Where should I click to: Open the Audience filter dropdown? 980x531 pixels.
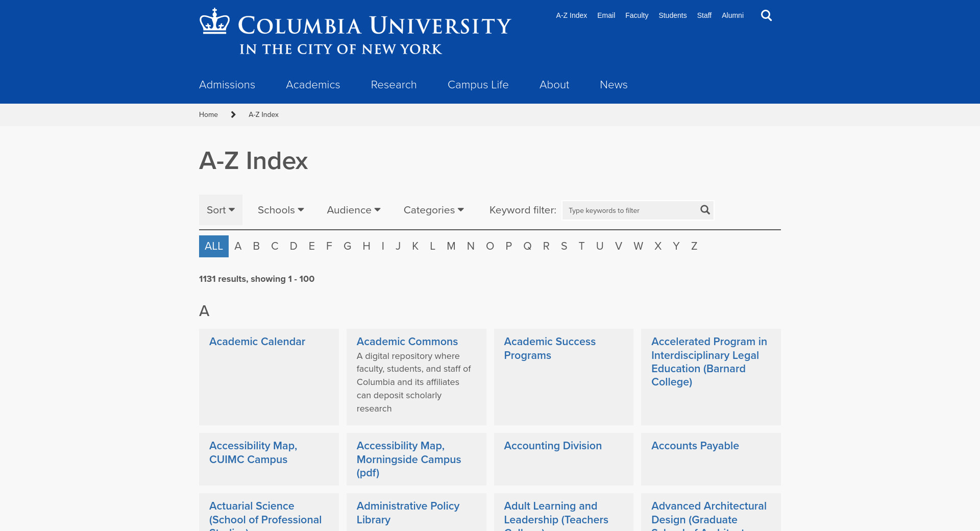point(353,210)
